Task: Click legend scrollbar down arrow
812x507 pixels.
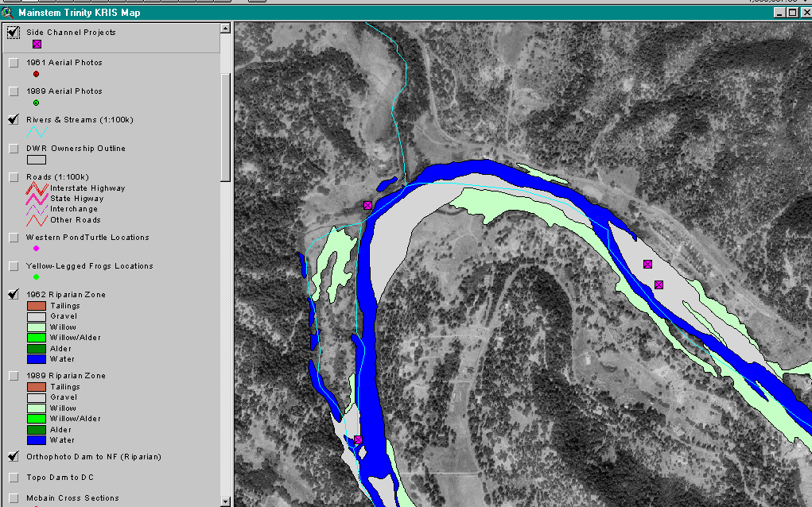Action: point(225,501)
